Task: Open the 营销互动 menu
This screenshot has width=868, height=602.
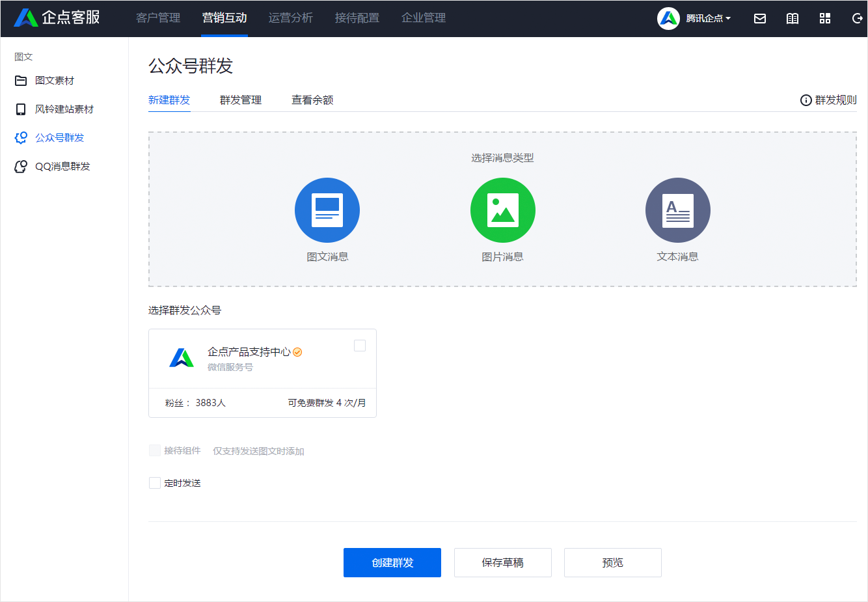Action: (x=224, y=18)
